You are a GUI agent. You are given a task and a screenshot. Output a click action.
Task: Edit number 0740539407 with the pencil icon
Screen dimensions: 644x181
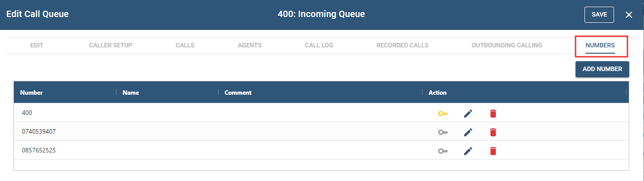coord(468,132)
